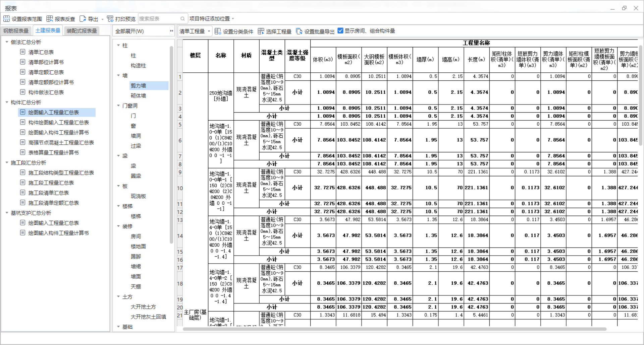
Task: Click the highlighted 绘图输入工程量汇总表 under 构件汇总分析
Action: tap(57, 112)
